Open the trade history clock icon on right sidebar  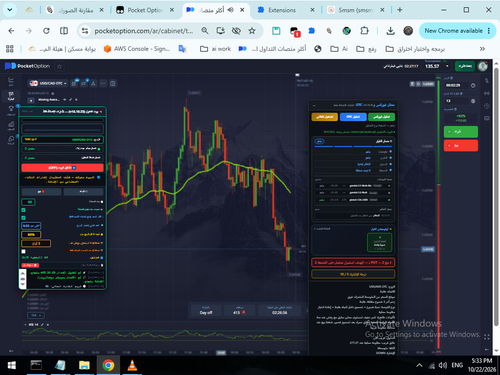(487, 106)
